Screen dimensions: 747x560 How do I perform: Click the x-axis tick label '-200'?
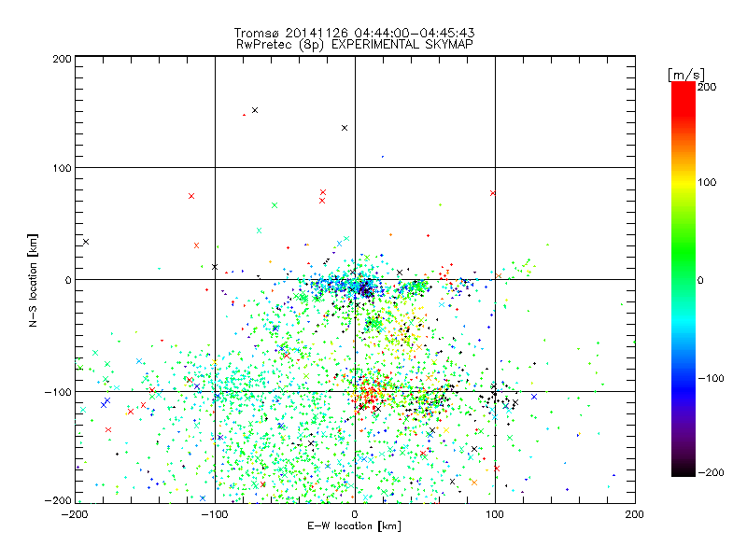pyautogui.click(x=75, y=514)
